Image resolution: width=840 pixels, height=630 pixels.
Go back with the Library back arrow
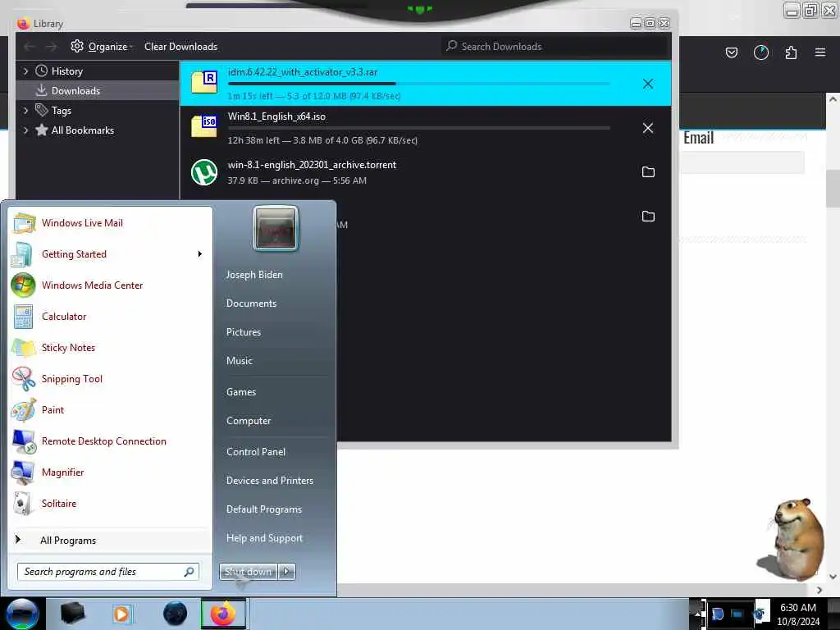30,47
